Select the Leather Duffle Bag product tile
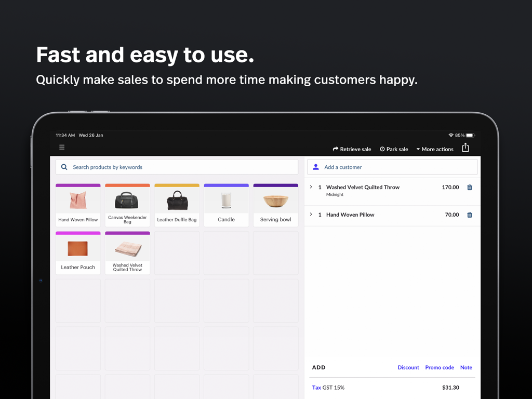 (x=177, y=205)
